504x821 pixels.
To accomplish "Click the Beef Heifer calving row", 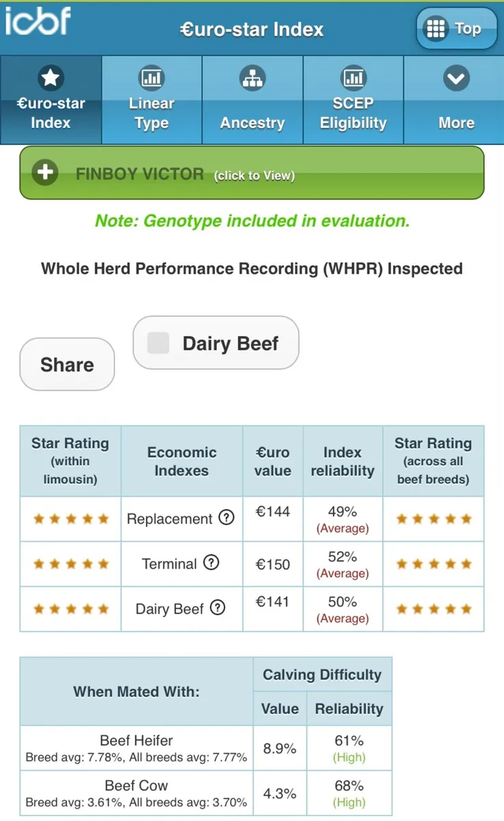I will click(205, 748).
